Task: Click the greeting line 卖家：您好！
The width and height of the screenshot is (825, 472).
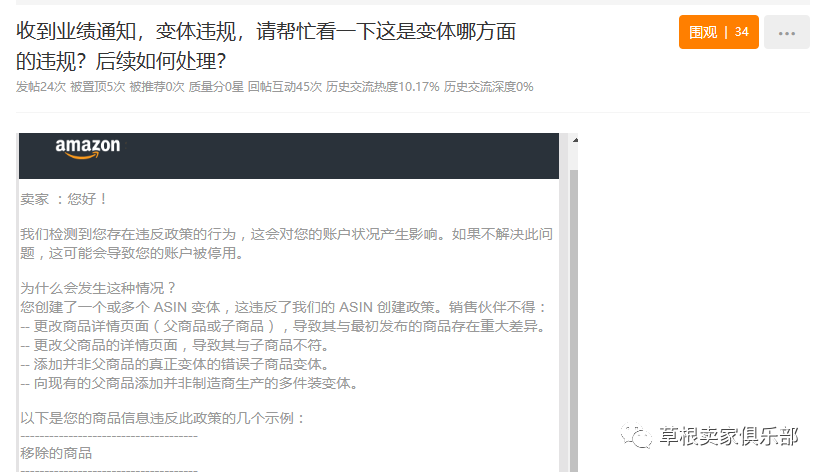Action: pyautogui.click(x=64, y=199)
